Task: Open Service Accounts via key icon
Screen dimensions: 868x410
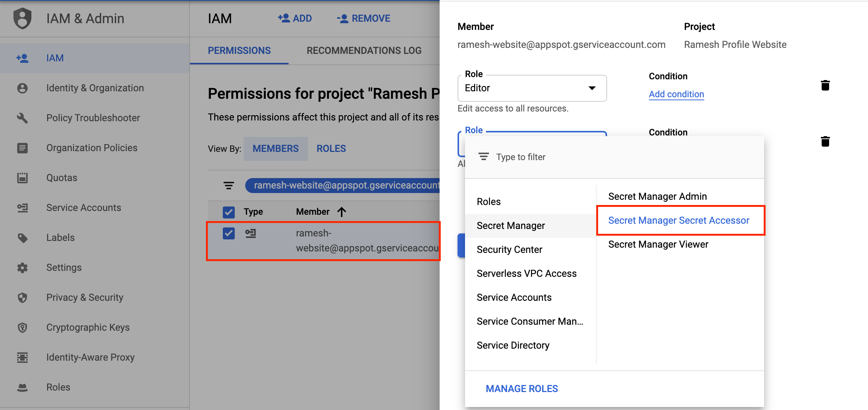Action: point(22,208)
